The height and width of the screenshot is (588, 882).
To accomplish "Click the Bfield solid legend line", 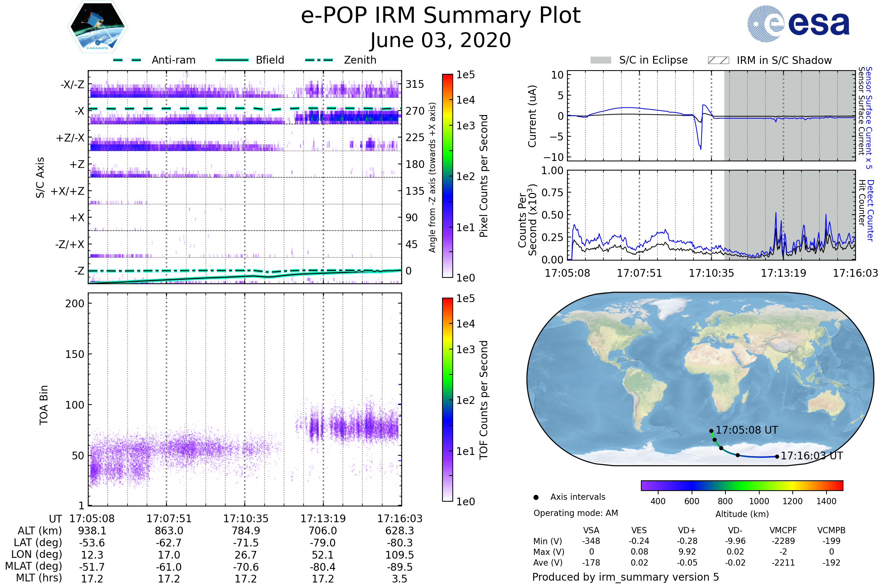I will tap(232, 60).
